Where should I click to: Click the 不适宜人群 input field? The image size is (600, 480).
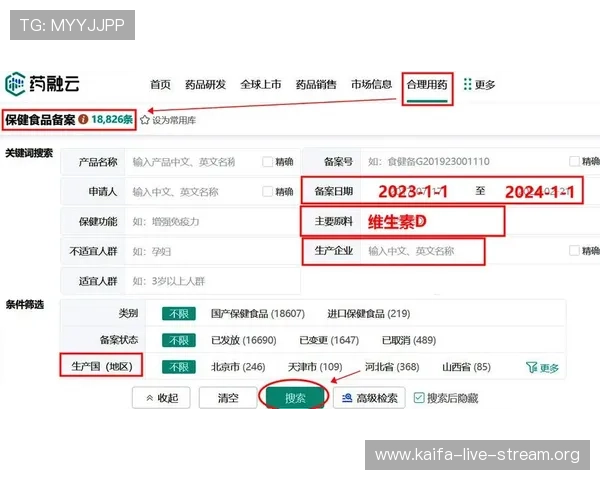pos(212,251)
